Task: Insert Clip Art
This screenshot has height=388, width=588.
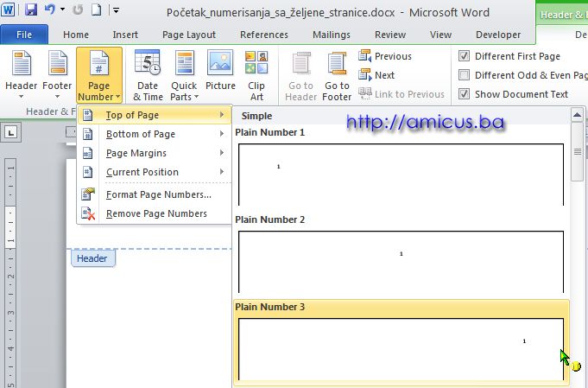Action: [x=256, y=75]
